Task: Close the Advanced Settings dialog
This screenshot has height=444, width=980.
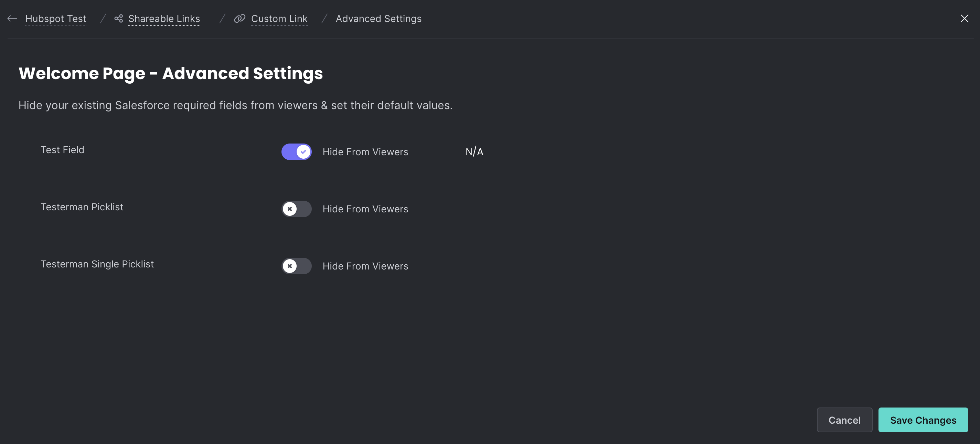Action: pyautogui.click(x=964, y=18)
